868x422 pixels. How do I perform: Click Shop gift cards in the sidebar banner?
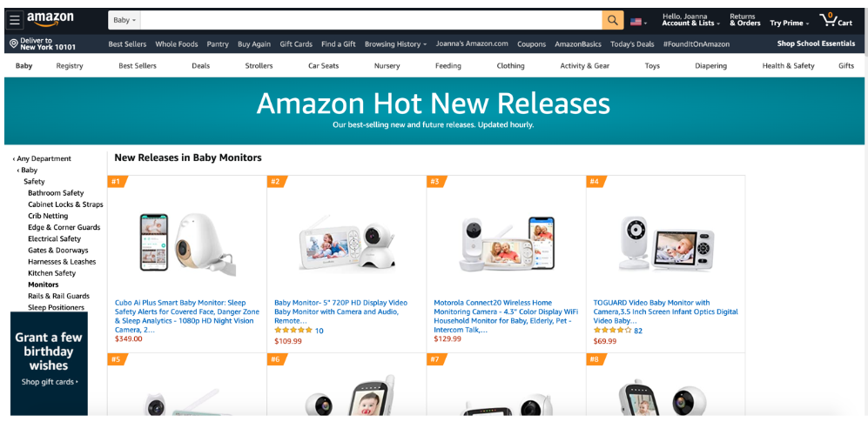tap(50, 382)
